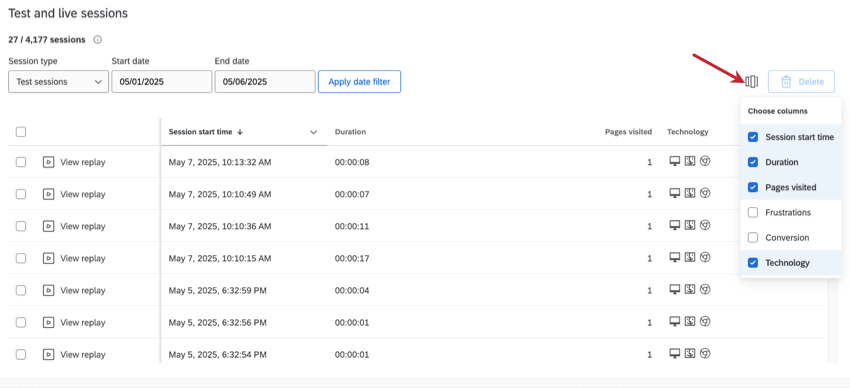Uncheck Session start time column checkbox
Image resolution: width=850 pixels, height=388 pixels.
[752, 137]
